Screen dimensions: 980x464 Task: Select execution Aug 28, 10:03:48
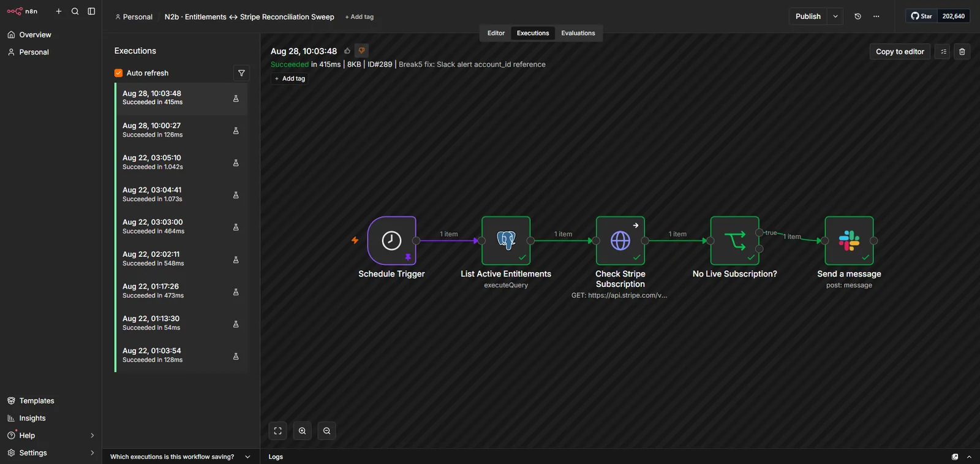pos(181,98)
